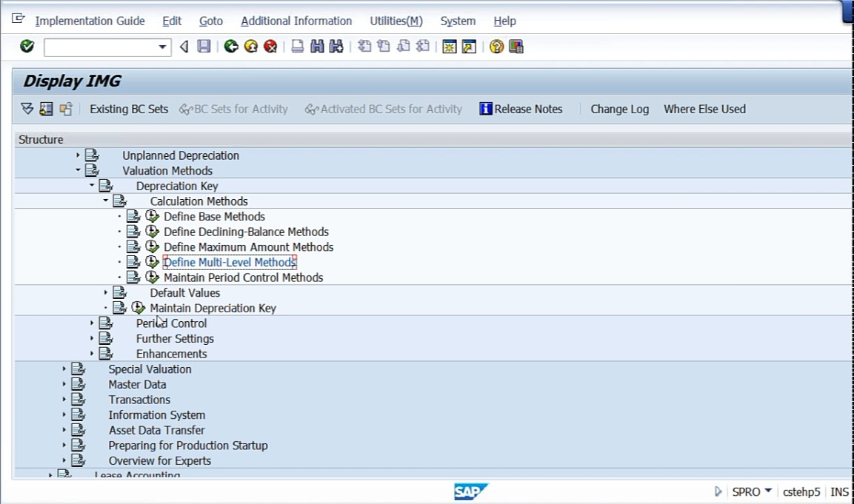The image size is (854, 504).
Task: Execute Maintain Period Control Methods clock icon
Action: pyautogui.click(x=152, y=277)
